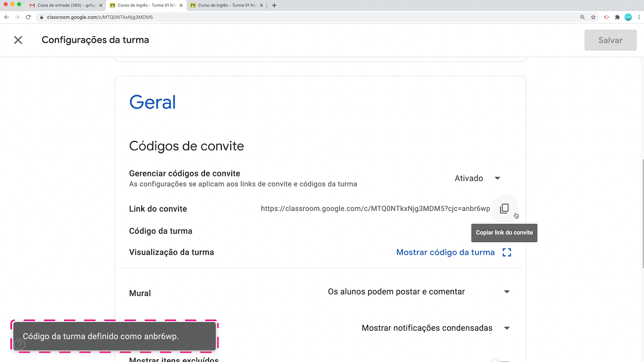Click the Código da turma label
Screen dimensions: 644x362
pos(161,231)
